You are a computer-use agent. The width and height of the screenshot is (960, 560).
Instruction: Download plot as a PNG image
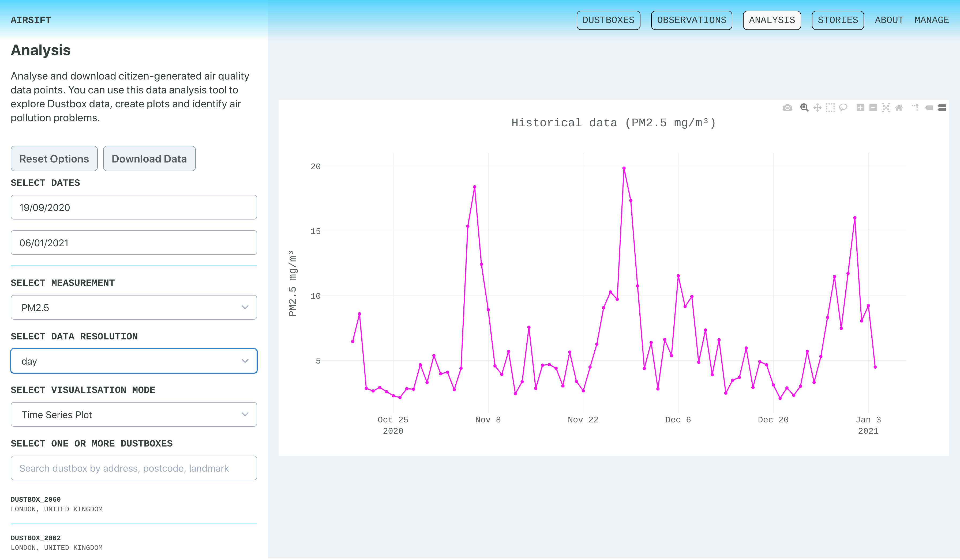[x=787, y=108]
